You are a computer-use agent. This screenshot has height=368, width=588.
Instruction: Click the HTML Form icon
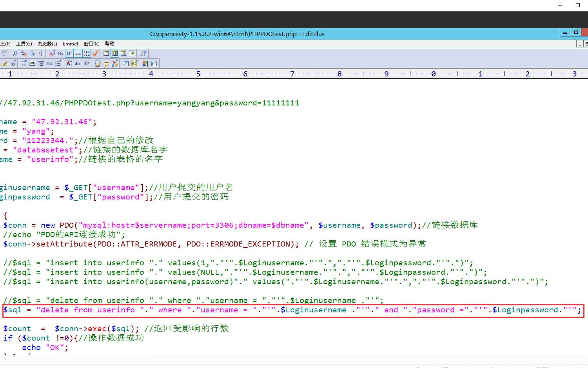[x=126, y=63]
